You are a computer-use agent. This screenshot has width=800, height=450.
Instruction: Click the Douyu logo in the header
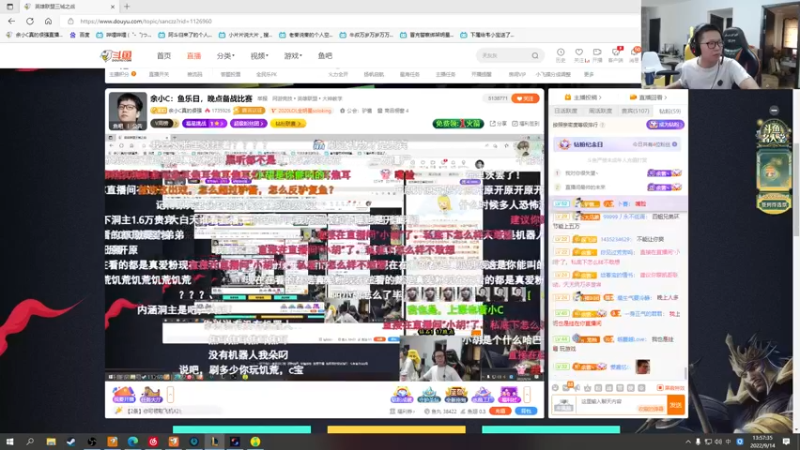click(116, 56)
